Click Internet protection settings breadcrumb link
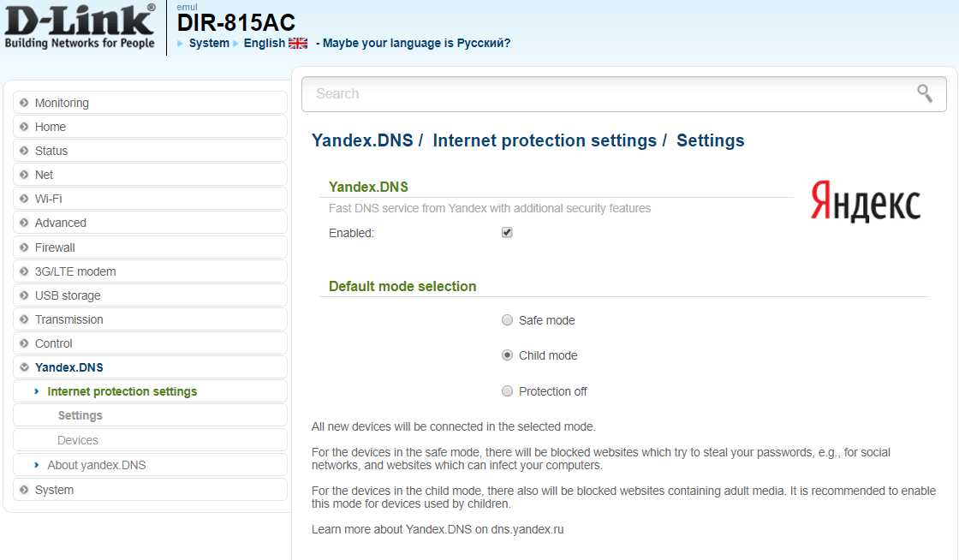The width and height of the screenshot is (959, 560). coord(545,140)
